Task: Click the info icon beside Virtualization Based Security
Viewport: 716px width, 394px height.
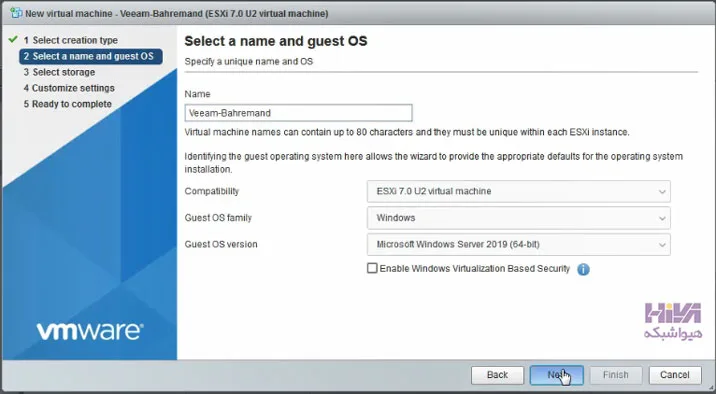Action: [583, 269]
